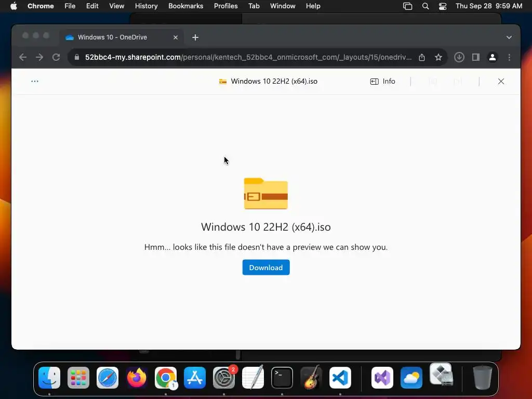This screenshot has width=532, height=399.
Task: Open a new tab with plus button
Action: [195, 37]
